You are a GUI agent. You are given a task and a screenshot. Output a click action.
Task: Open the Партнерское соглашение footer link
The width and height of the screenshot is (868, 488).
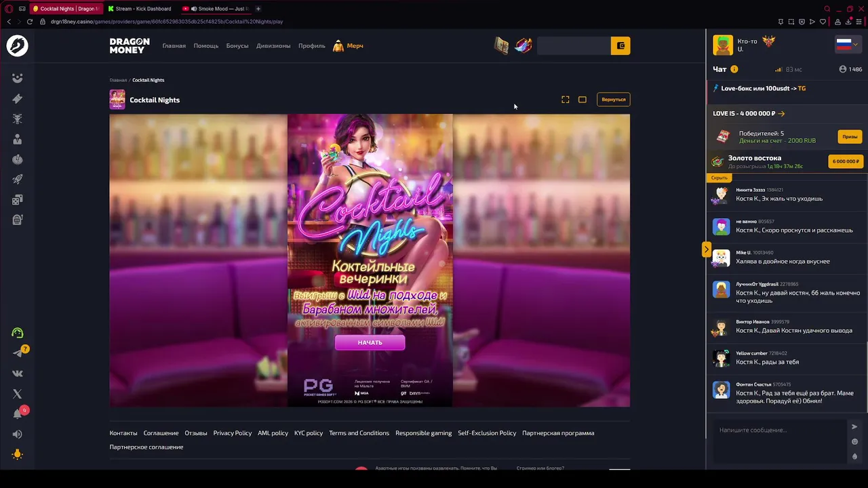point(146,447)
